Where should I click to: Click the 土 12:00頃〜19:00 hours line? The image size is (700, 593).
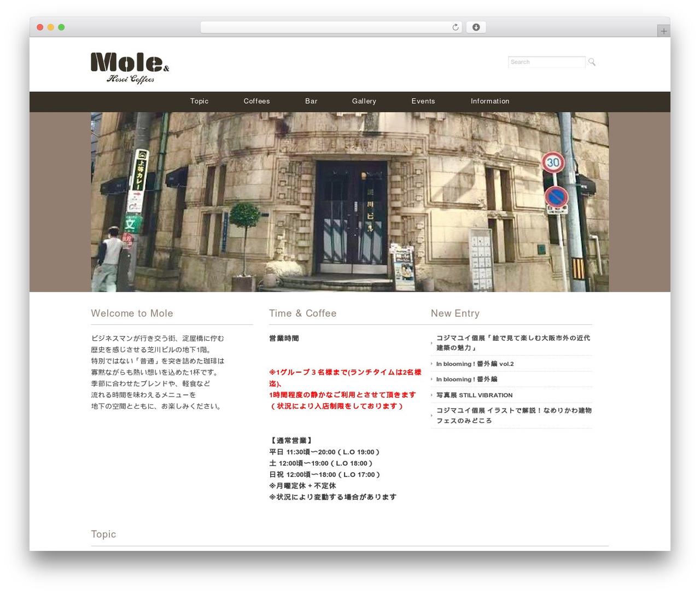click(321, 463)
